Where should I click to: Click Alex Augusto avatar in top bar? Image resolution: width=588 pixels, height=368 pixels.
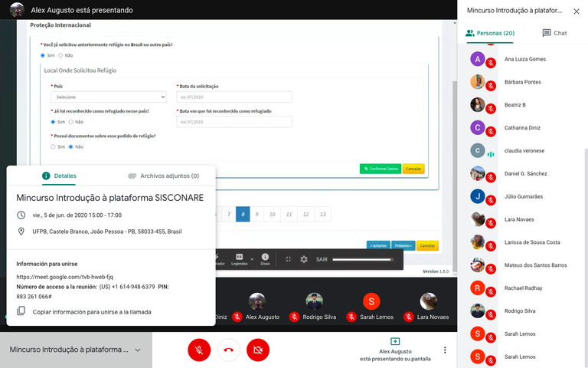[17, 9]
